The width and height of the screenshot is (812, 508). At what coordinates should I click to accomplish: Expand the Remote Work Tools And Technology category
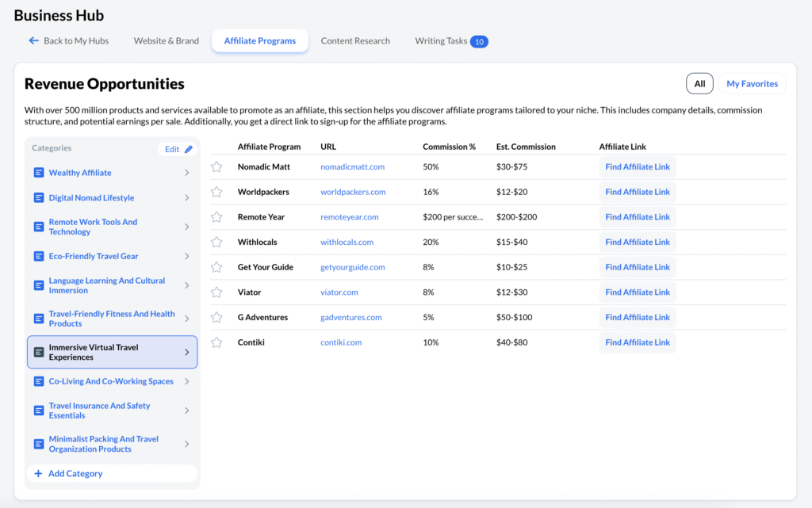coord(186,226)
